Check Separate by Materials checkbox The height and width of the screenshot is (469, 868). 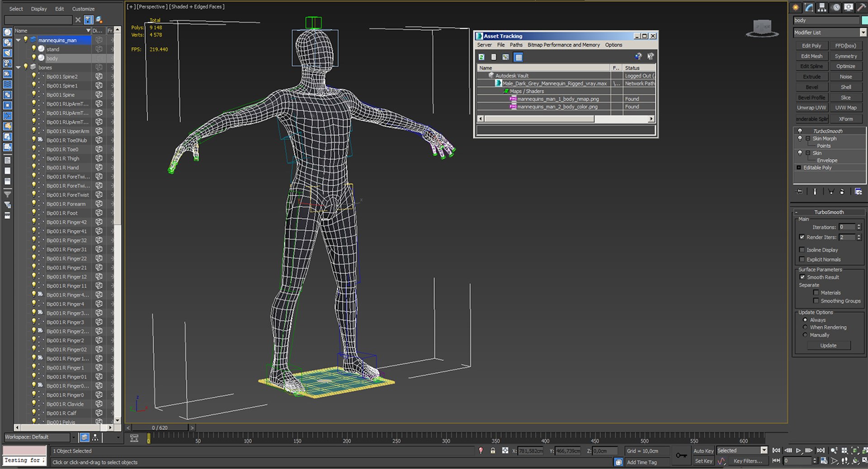point(816,292)
